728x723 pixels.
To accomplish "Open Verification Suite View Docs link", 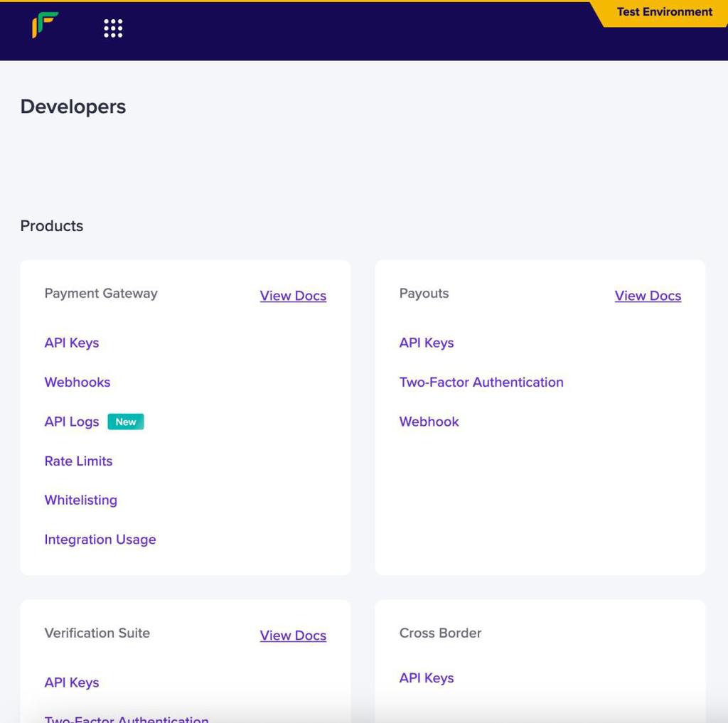I will pyautogui.click(x=293, y=636).
